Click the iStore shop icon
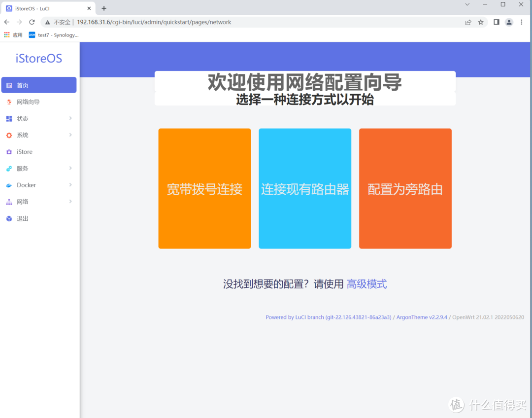 click(x=9, y=152)
